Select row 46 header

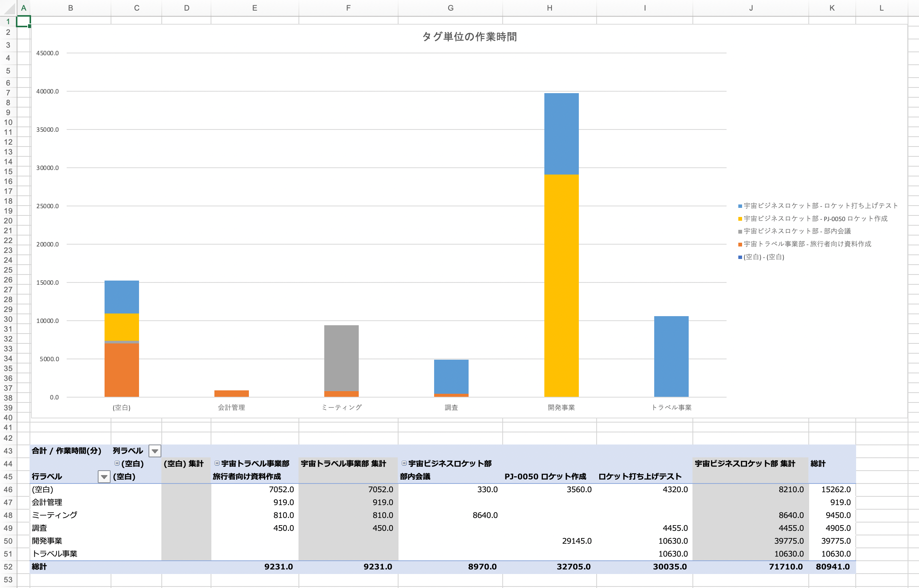coord(8,490)
